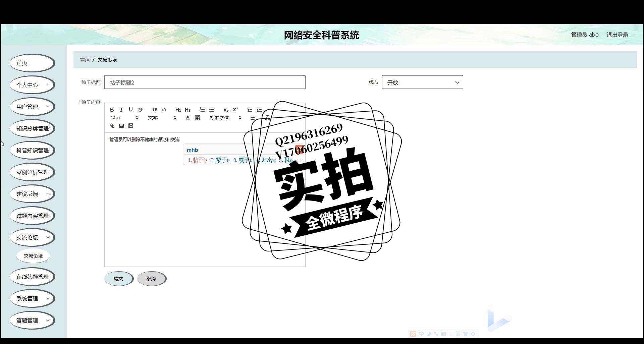Apply italic formatting in editor toolbar
The height and width of the screenshot is (344, 644).
point(121,110)
